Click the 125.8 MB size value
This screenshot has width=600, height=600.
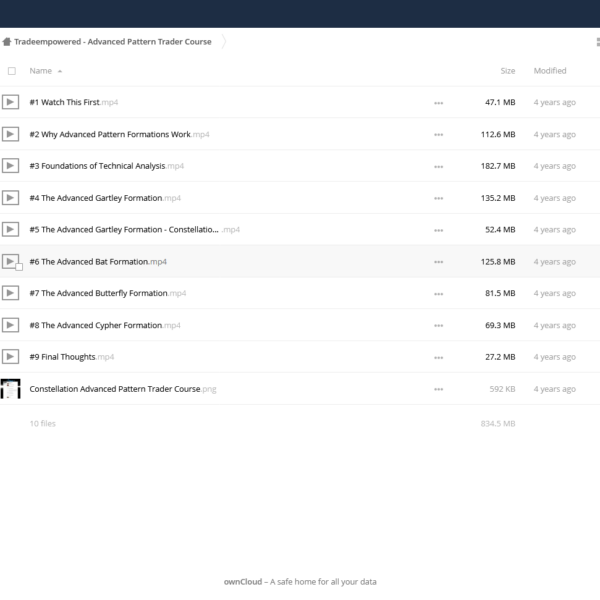point(498,261)
